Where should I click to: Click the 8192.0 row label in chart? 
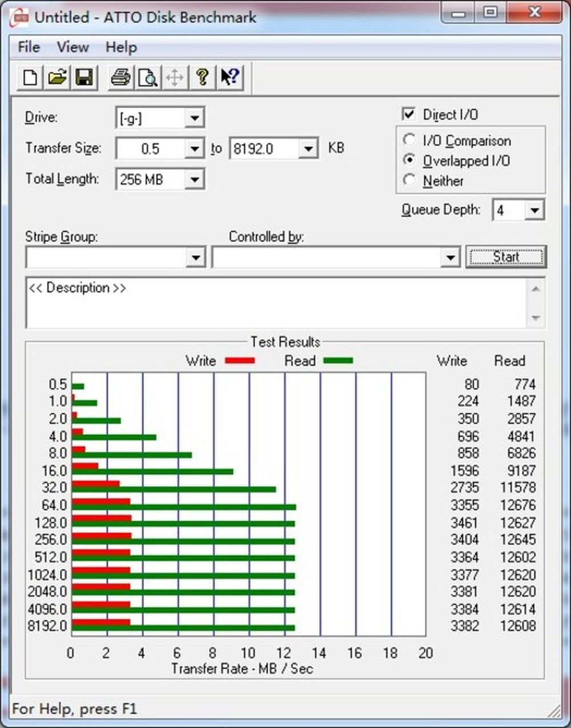tap(47, 626)
